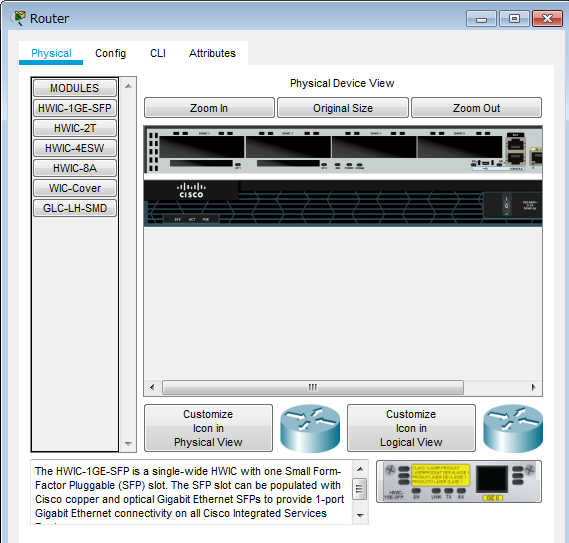569x543 pixels.
Task: Open the CLI tab
Action: 158,53
